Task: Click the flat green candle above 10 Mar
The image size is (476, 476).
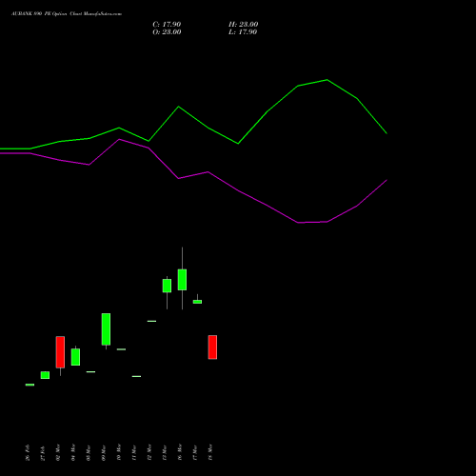Action: [121, 349]
